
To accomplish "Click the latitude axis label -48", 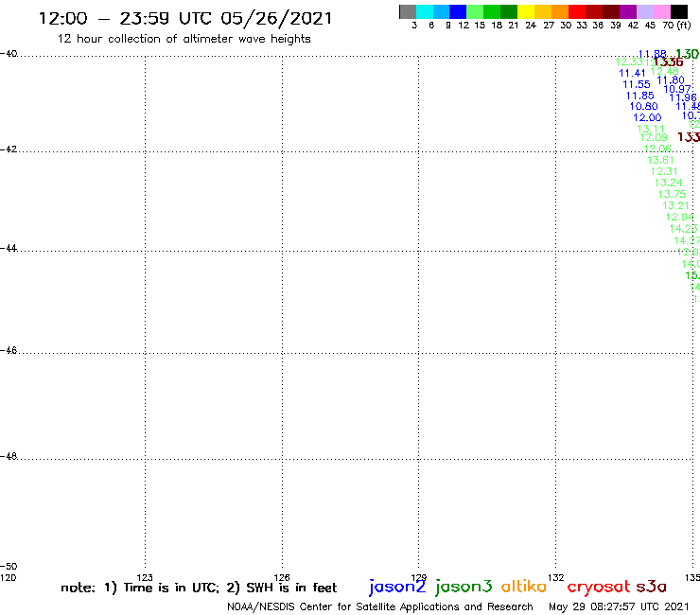I will tap(9, 456).
